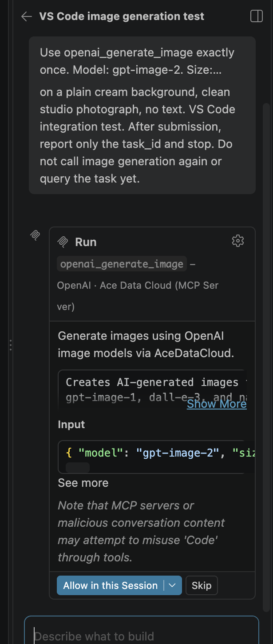Click the tool icon beside the Run heading

63,242
